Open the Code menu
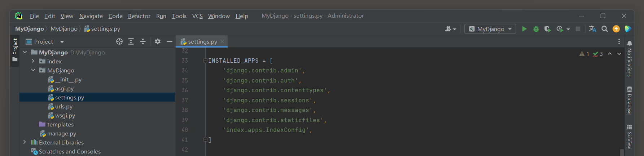Screen dimensions: 644x156 [115, 16]
